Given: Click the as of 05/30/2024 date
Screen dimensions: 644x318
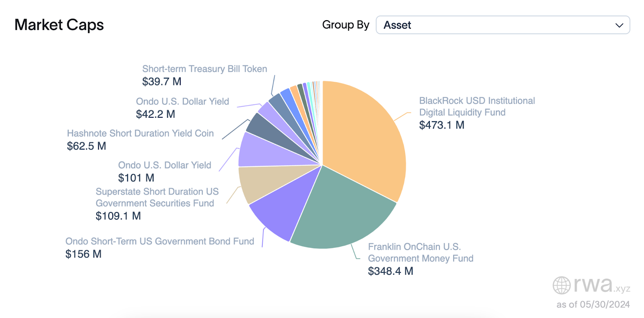Looking at the screenshot, I should tap(593, 304).
